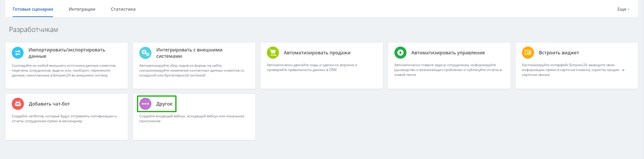Click the webhook description under Другое
This screenshot has height=159, width=644.
click(192, 119)
